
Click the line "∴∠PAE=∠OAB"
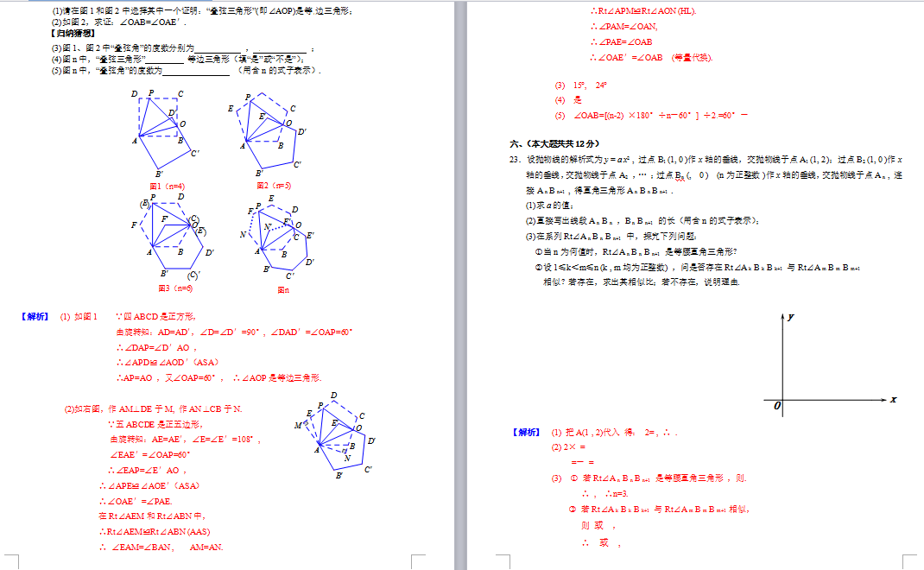coord(621,41)
